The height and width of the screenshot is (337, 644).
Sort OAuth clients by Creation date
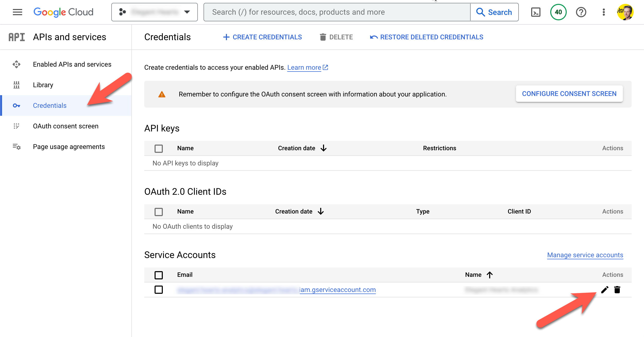(299, 211)
